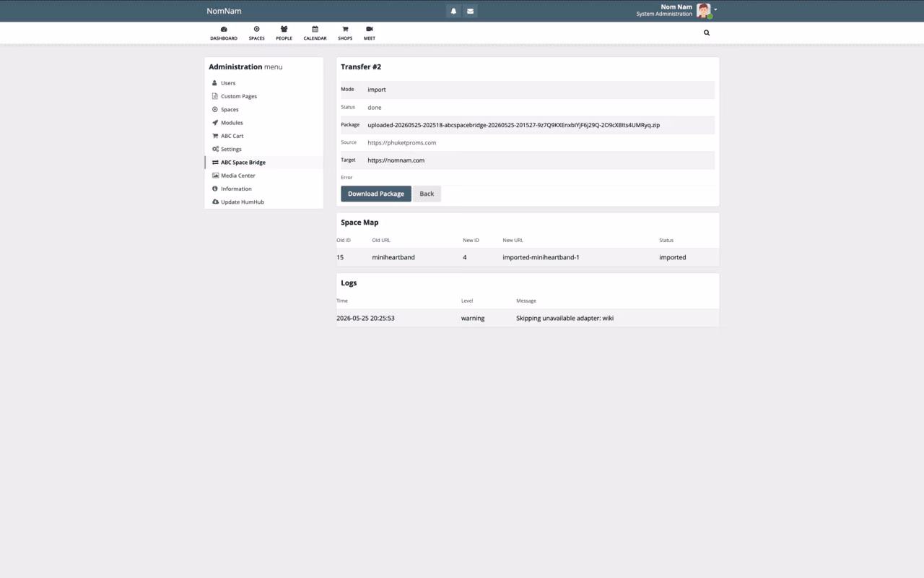Open Meet in top navigation

tap(370, 33)
